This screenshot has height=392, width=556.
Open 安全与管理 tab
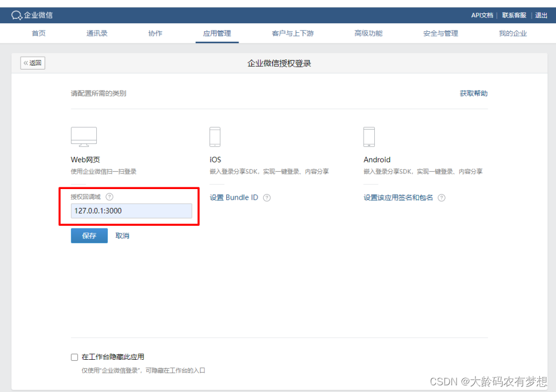pos(441,33)
